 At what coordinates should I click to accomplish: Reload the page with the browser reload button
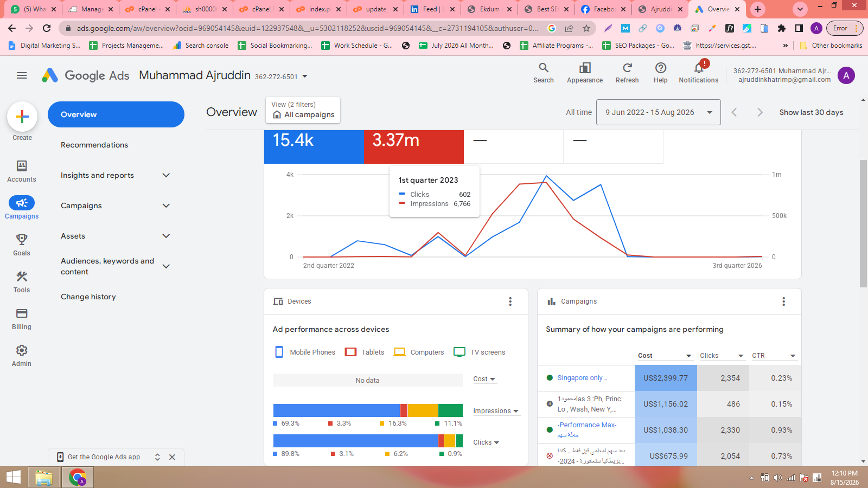[47, 28]
